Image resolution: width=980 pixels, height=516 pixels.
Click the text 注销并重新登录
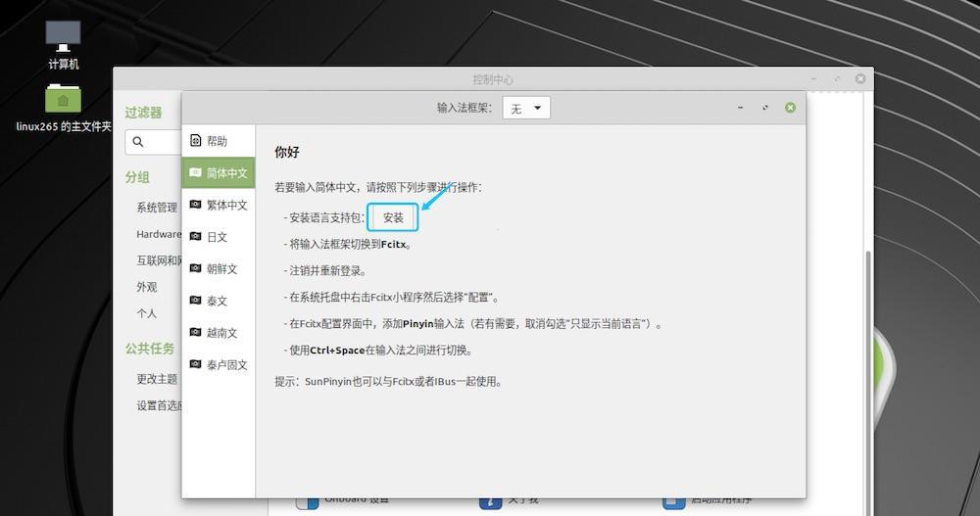tap(327, 270)
